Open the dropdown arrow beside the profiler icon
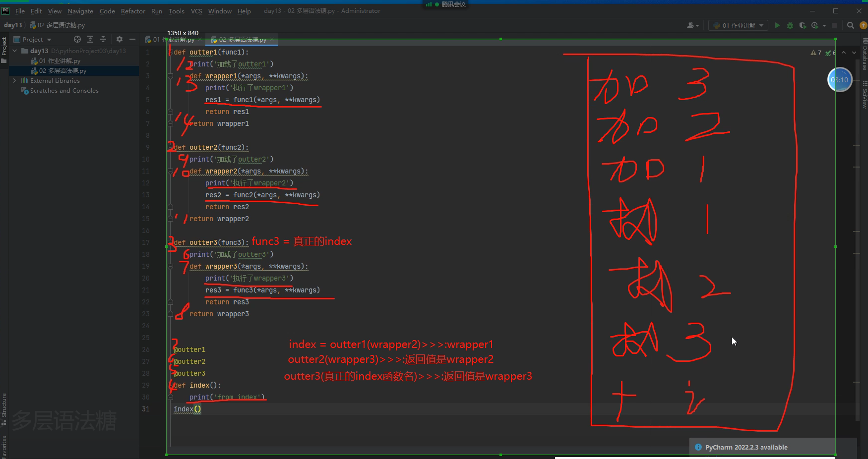 [x=824, y=25]
